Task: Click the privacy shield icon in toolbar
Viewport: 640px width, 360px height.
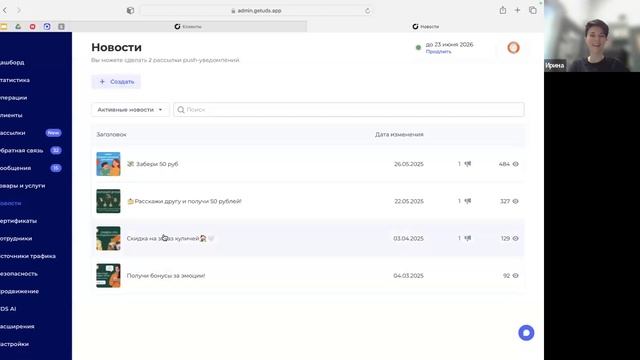Action: tap(130, 11)
